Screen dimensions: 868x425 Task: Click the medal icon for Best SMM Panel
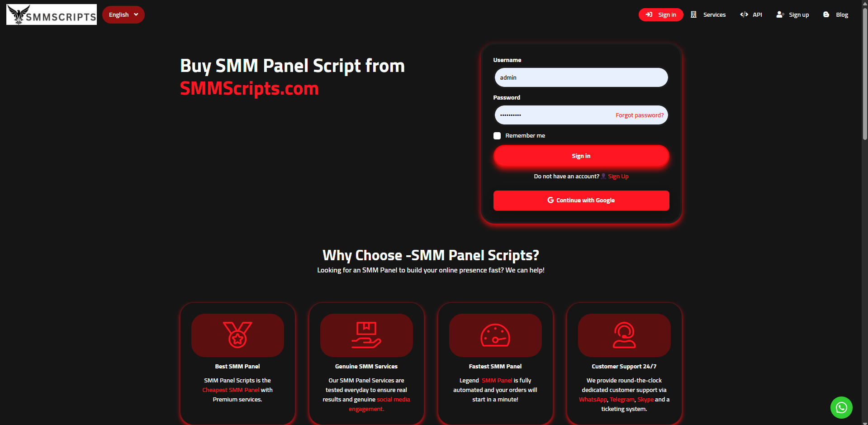[237, 335]
